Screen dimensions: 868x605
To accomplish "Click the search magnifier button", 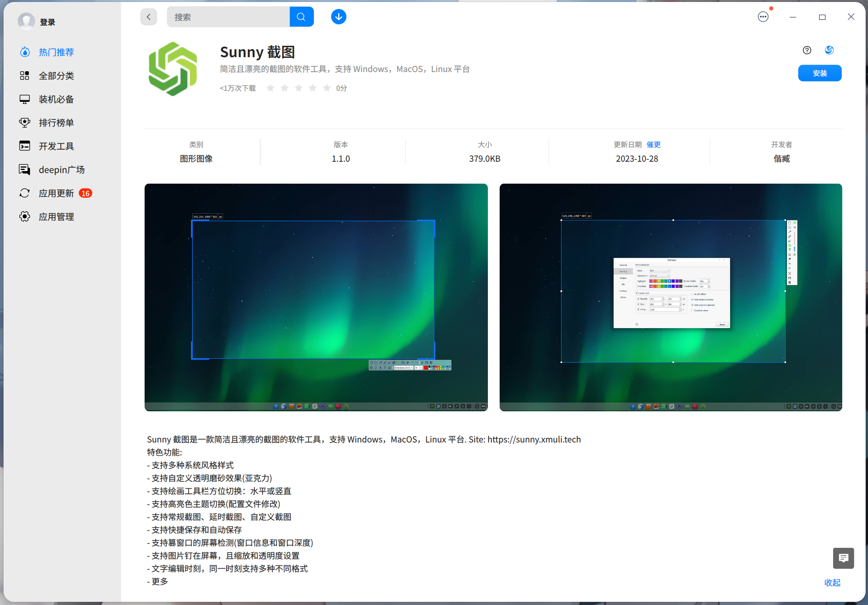I will [301, 17].
